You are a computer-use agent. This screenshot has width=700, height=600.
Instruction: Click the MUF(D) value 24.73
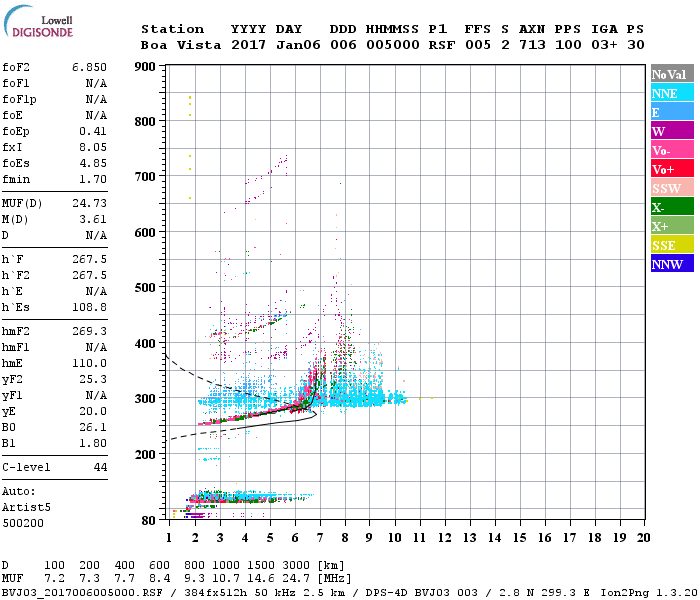(x=90, y=204)
